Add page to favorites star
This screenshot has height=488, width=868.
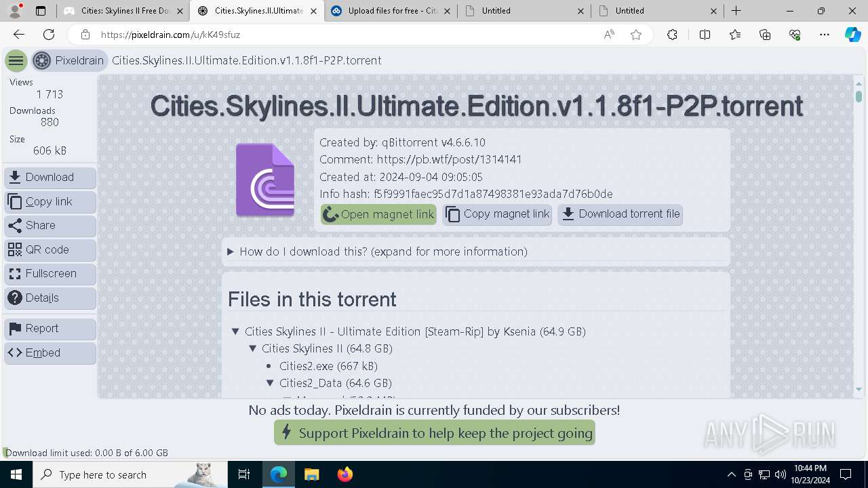[x=636, y=35]
